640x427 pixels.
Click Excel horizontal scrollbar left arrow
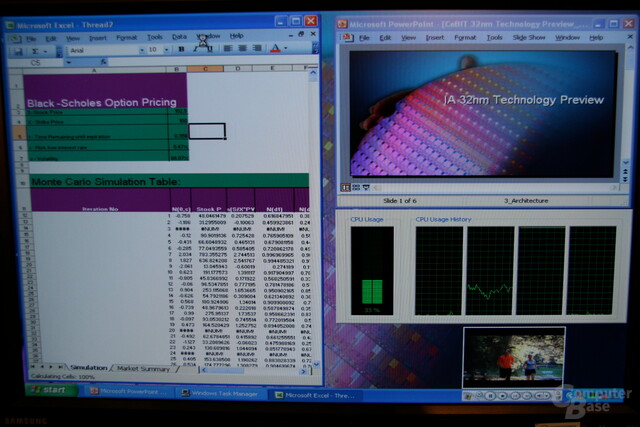point(204,370)
